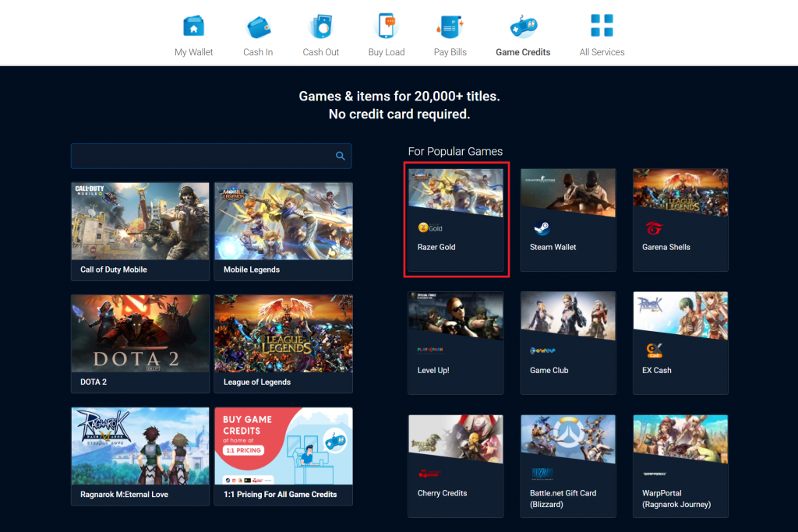The image size is (798, 532).
Task: Select the Steam Wallet card label
Action: (x=553, y=247)
